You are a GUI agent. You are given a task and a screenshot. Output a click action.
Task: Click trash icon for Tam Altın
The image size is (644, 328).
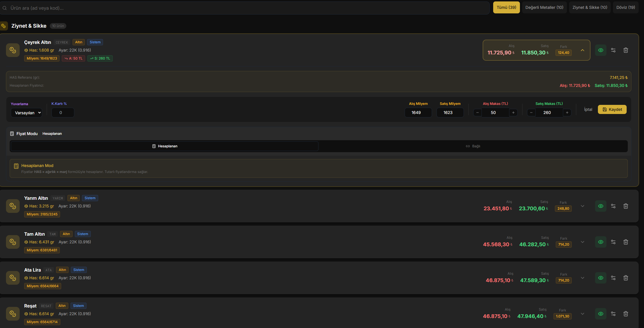click(626, 242)
